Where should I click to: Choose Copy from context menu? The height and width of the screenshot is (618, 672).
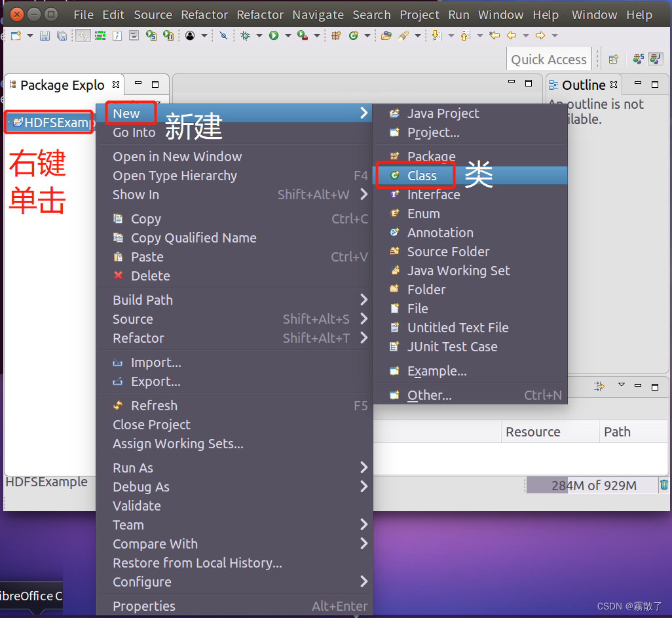(x=234, y=219)
